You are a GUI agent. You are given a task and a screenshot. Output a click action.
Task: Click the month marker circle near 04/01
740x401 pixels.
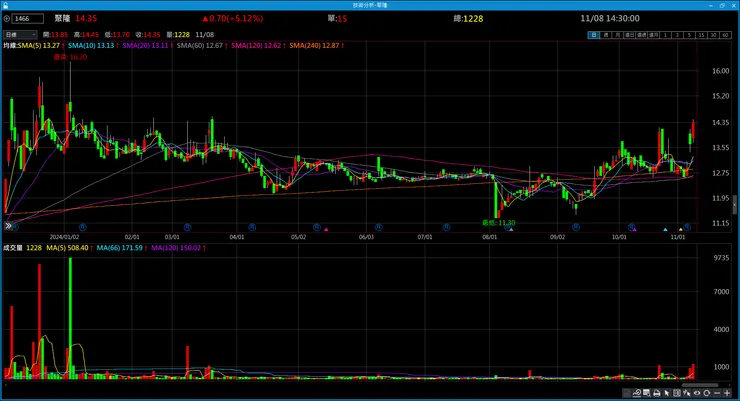(252, 227)
